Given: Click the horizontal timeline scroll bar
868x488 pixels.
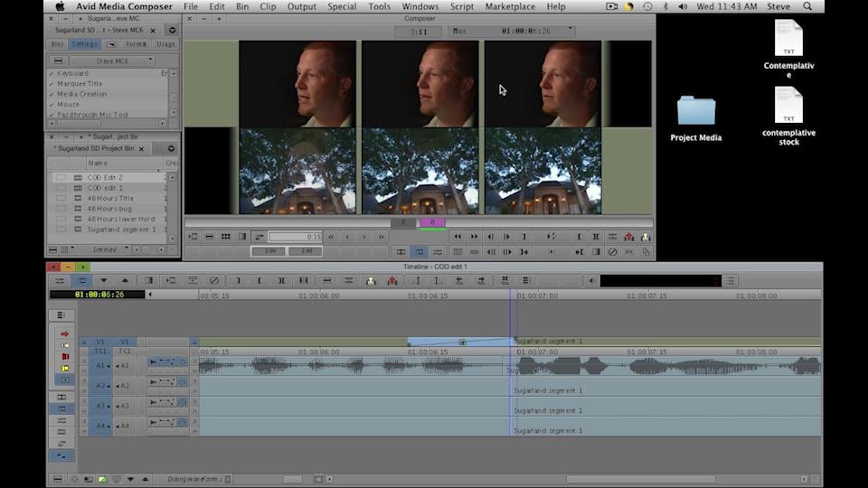Looking at the screenshot, I should point(641,479).
